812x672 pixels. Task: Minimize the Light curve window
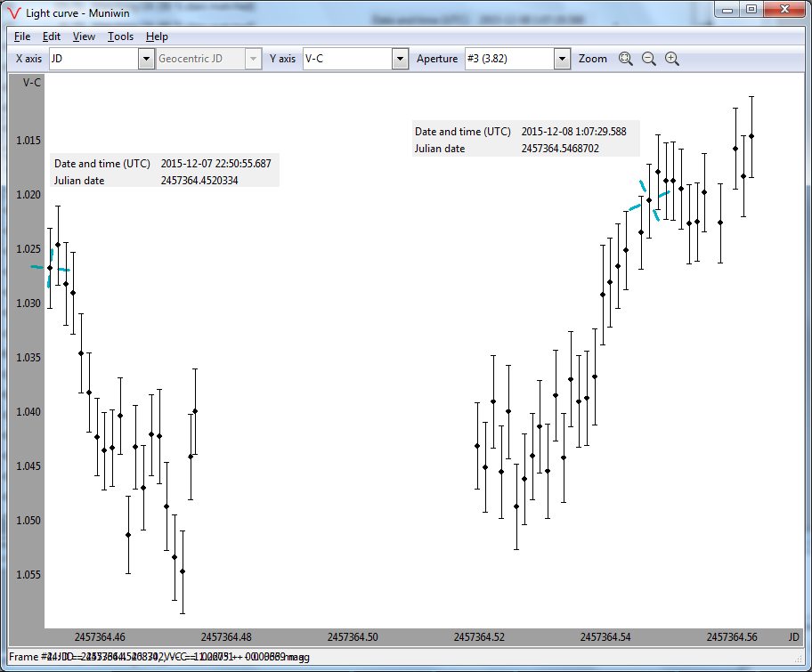pos(729,10)
